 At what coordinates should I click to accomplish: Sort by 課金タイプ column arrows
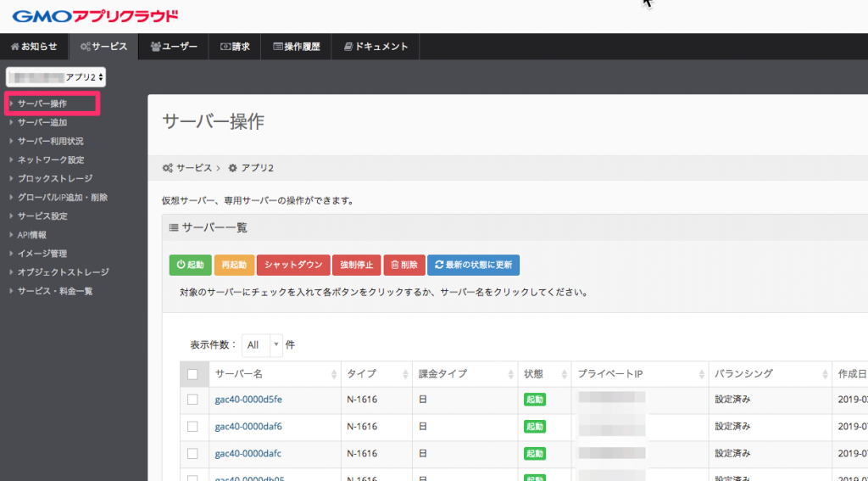(510, 375)
